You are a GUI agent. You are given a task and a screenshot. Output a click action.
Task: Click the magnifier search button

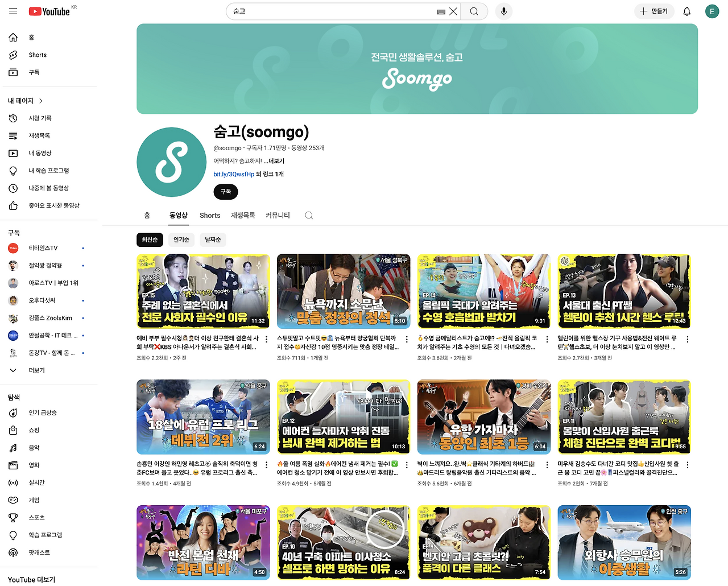(474, 11)
